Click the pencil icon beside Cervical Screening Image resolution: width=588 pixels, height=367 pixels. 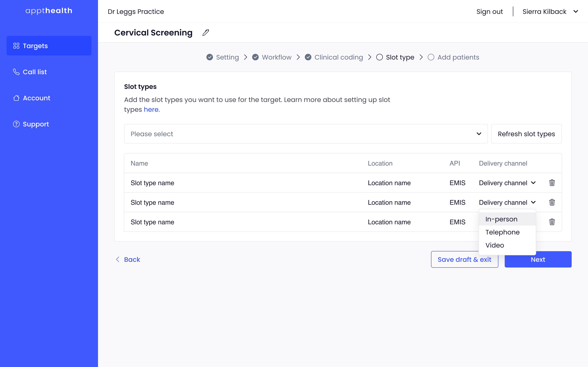click(206, 33)
